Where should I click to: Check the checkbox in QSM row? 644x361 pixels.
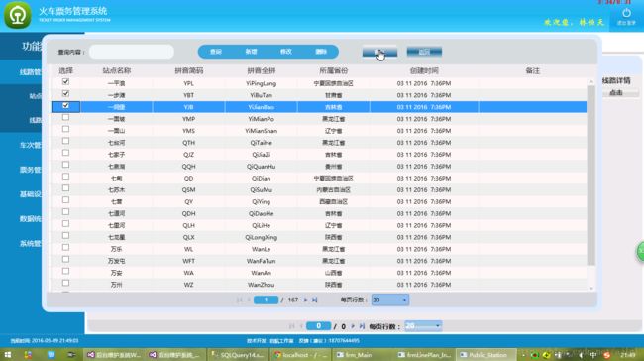[x=65, y=188]
